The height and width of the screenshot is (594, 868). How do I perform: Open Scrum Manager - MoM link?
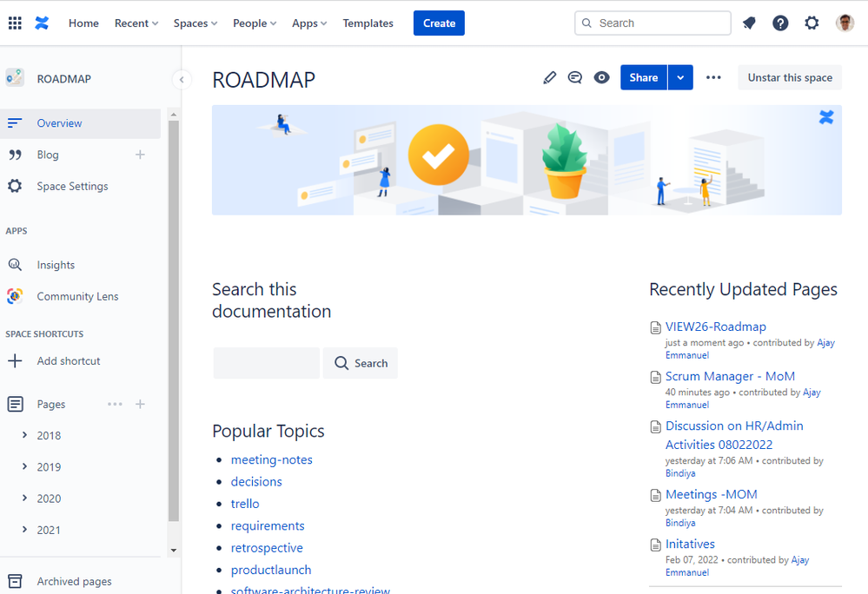[x=730, y=377]
